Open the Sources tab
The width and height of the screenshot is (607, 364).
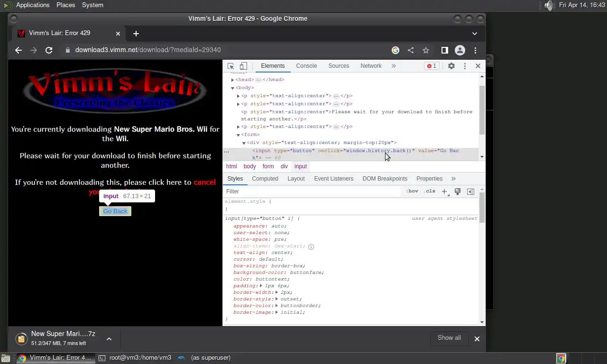point(339,66)
